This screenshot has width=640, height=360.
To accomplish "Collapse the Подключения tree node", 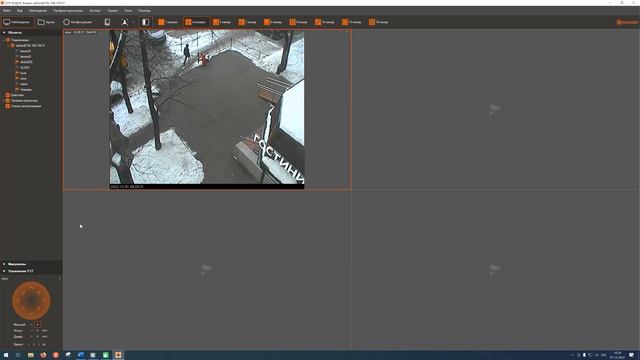I will (4, 40).
